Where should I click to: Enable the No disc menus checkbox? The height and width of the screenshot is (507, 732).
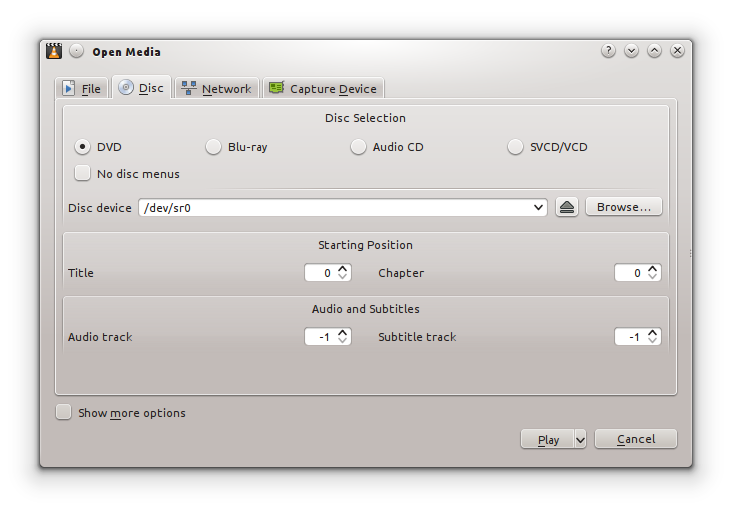point(83,173)
